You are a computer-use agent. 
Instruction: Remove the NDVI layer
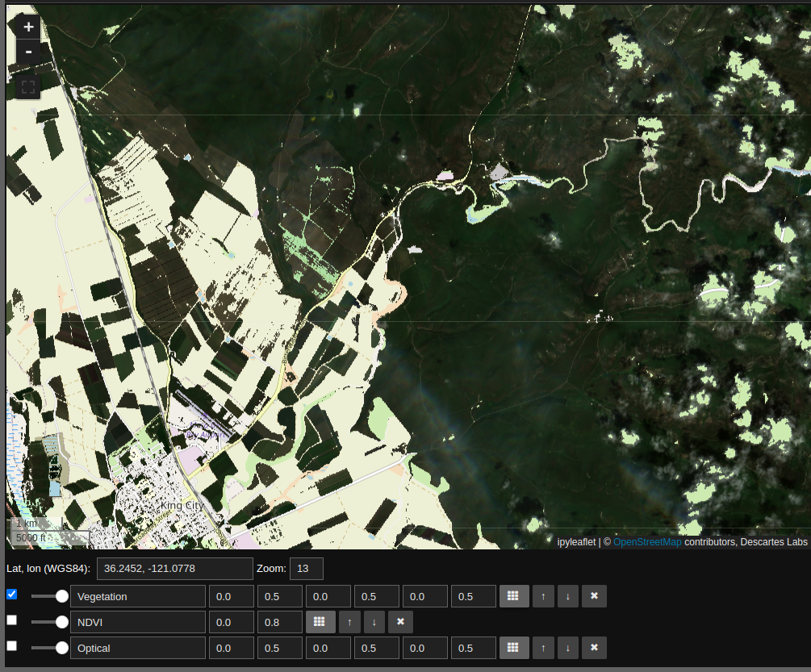pyautogui.click(x=400, y=622)
